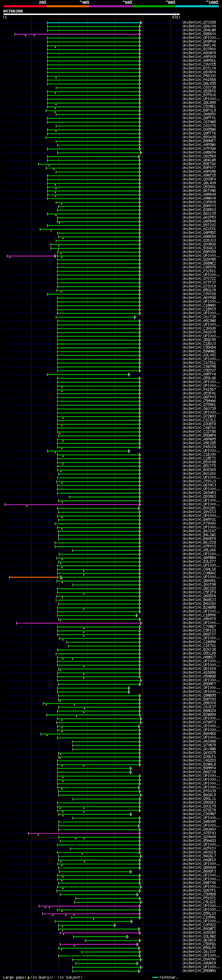Viewport: 222px width, 980px height.
Task: Click hit label UniRef100_Q6DEP4
Action: [x=199, y=596]
